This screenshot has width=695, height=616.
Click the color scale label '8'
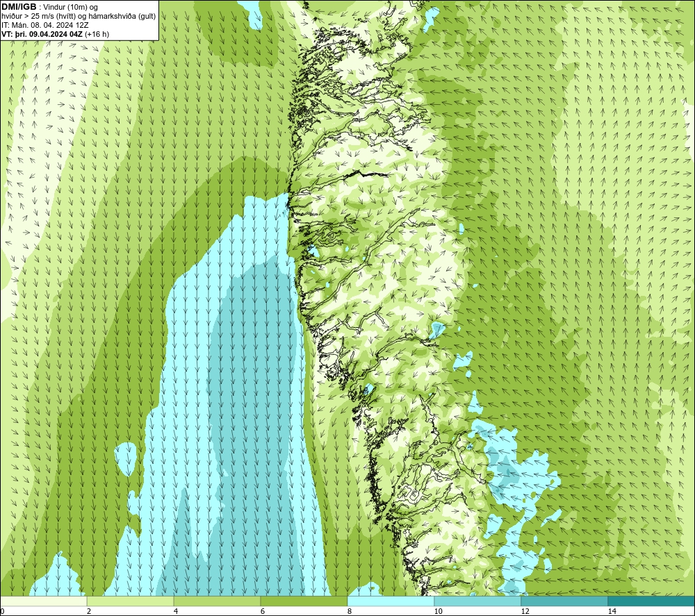click(x=350, y=611)
